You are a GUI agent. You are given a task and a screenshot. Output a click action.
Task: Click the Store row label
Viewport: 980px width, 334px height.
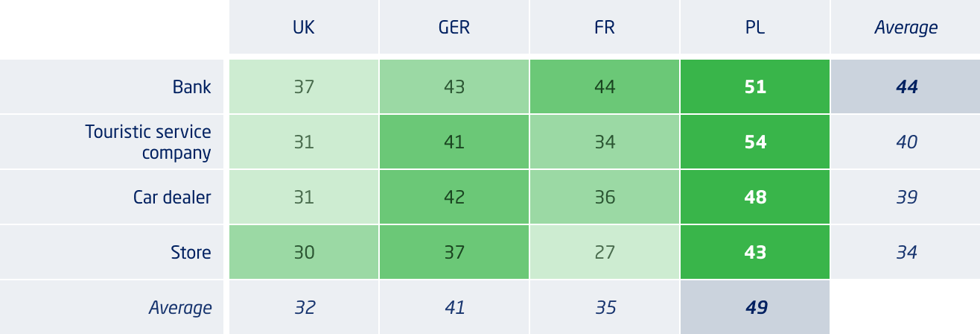[191, 253]
